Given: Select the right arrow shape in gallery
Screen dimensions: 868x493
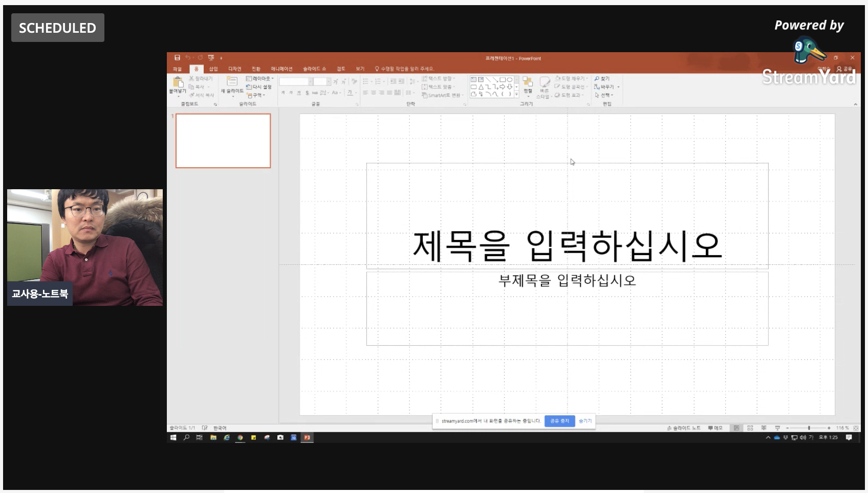Looking at the screenshot, I should pyautogui.click(x=502, y=87).
